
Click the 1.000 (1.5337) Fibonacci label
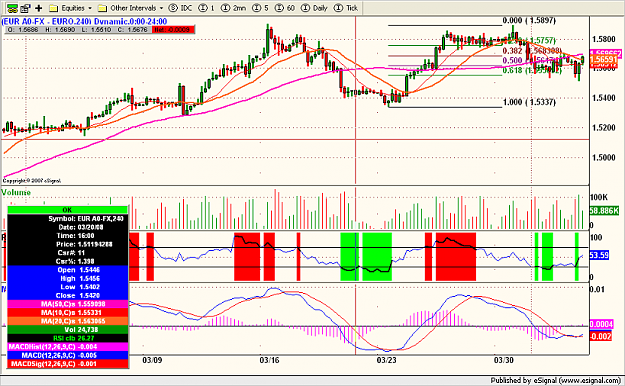[x=529, y=102]
